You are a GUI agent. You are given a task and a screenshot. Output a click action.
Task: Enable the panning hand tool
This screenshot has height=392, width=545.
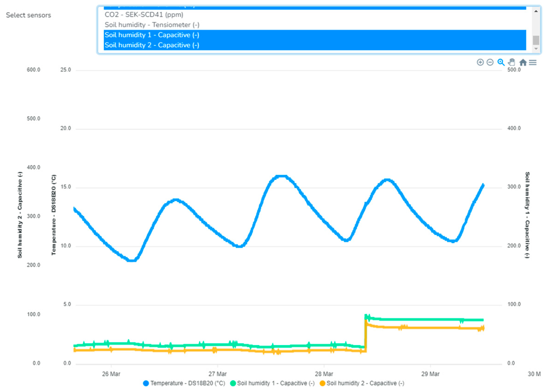(512, 62)
